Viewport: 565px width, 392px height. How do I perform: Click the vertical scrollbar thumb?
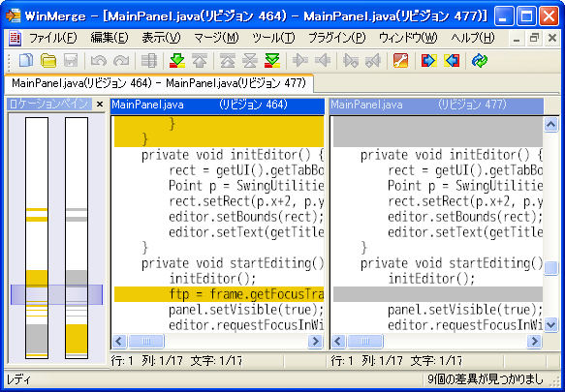(550, 268)
